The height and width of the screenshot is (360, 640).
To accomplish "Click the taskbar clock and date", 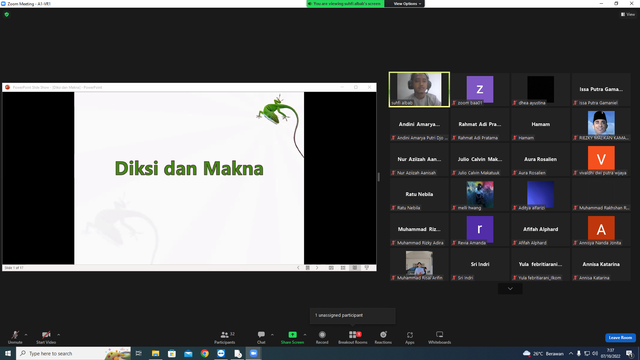I will (x=611, y=353).
